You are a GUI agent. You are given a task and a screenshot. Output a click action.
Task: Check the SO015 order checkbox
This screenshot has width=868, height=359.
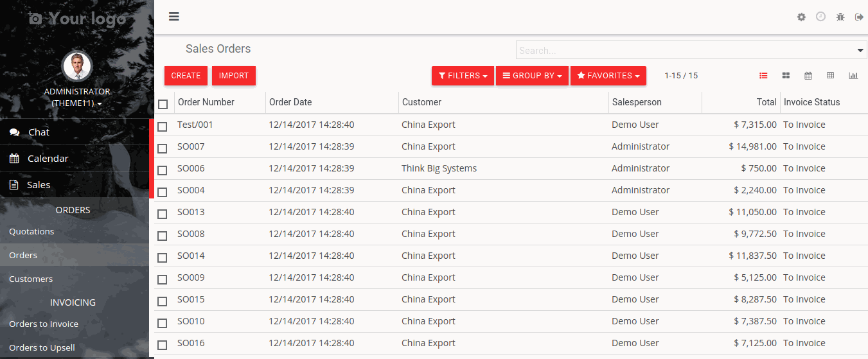[x=163, y=301]
